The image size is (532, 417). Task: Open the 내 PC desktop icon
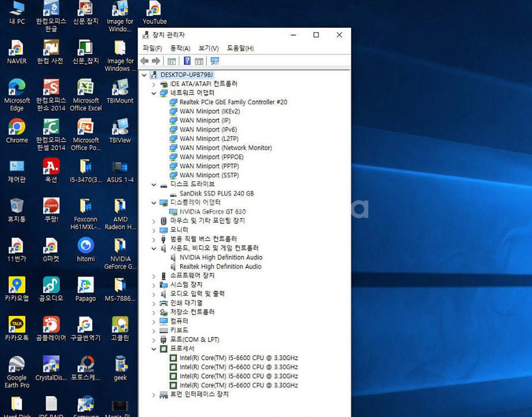[17, 13]
